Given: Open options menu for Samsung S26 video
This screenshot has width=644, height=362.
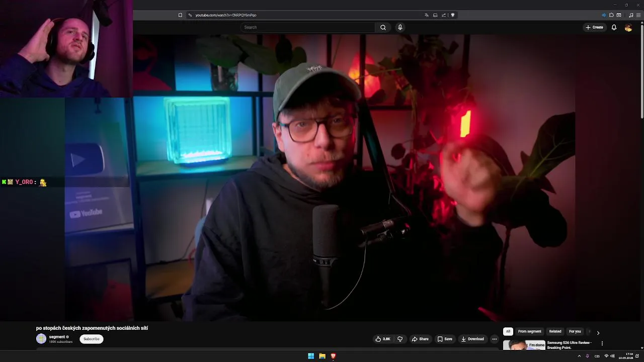Looking at the screenshot, I should click(x=602, y=343).
